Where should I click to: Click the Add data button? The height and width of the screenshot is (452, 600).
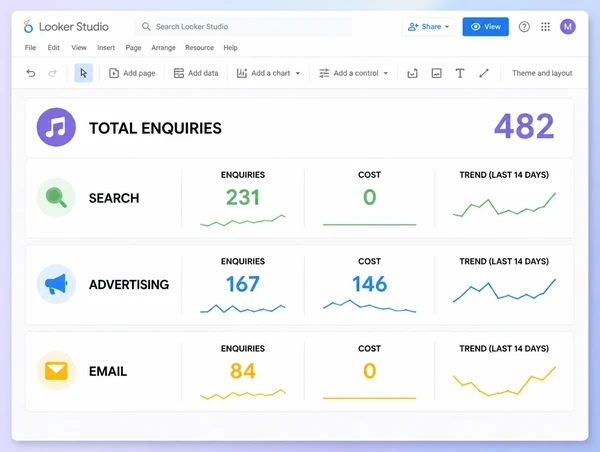196,73
